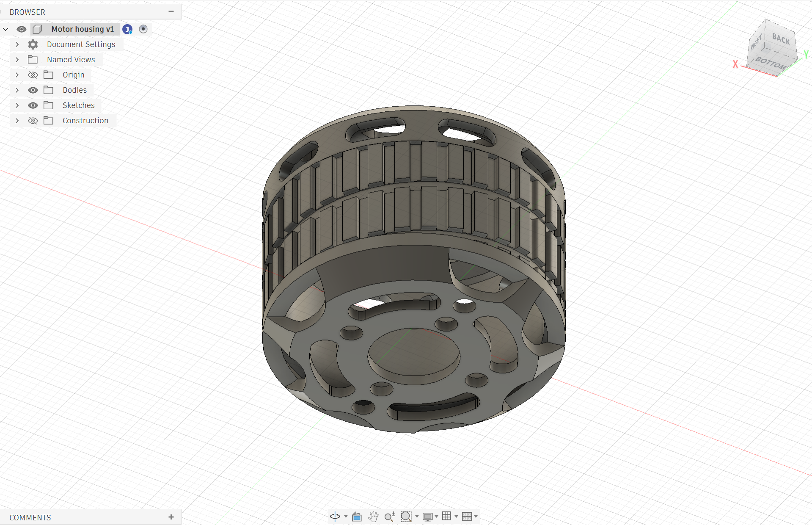Screen dimensions: 812x525
Task: Open the Display Settings dropdown arrow
Action: [436, 517]
